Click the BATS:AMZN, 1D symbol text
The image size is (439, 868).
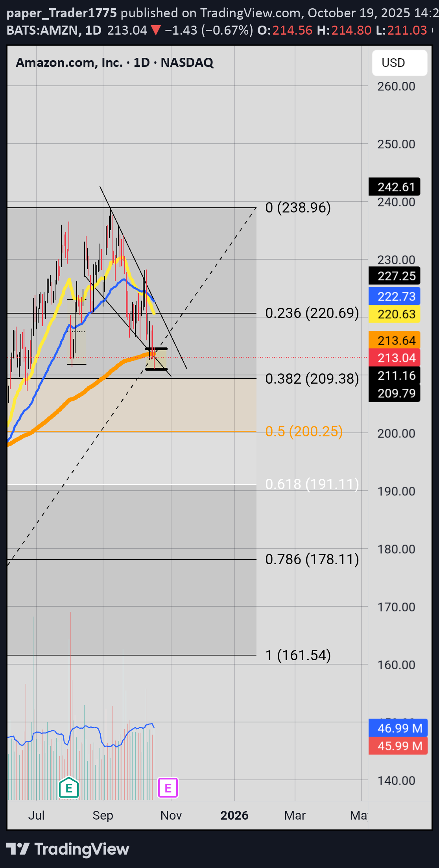54,30
